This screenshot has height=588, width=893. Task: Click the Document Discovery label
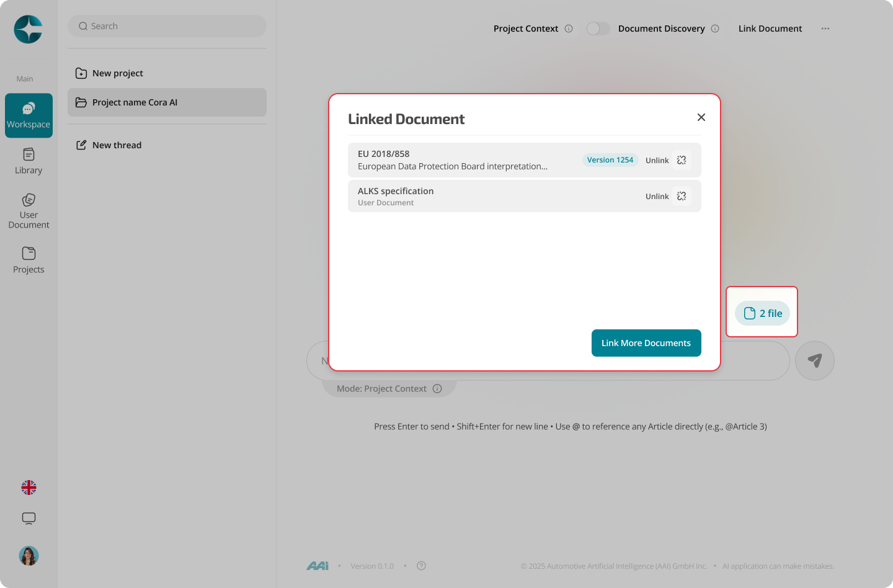point(662,29)
